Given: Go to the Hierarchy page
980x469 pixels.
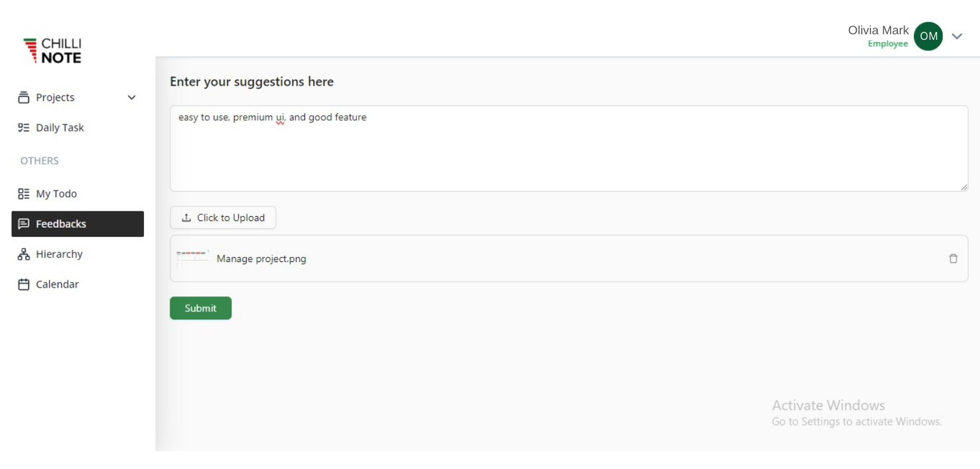Looking at the screenshot, I should 59,254.
